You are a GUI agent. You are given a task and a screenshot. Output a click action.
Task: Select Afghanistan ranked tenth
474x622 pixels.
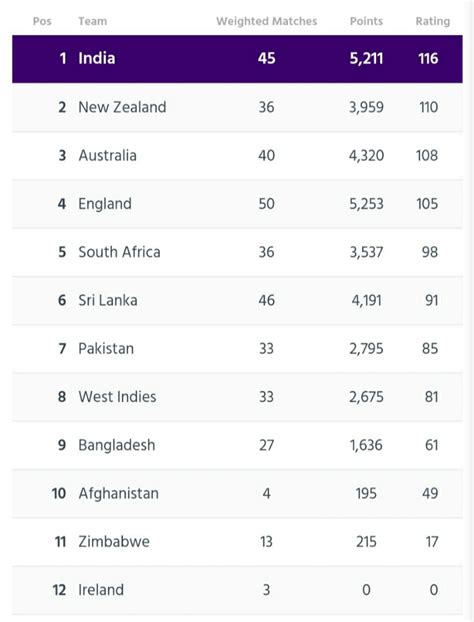[x=118, y=493]
